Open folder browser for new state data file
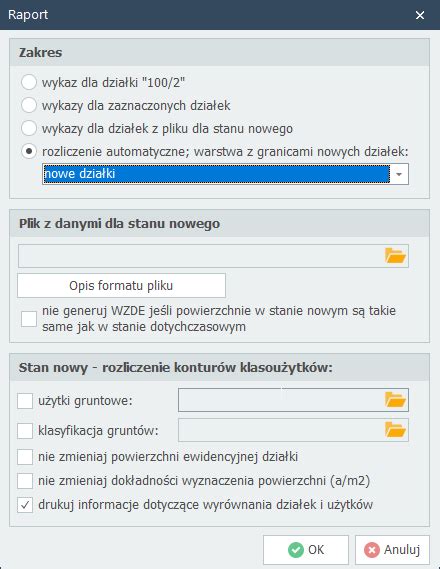 click(395, 256)
